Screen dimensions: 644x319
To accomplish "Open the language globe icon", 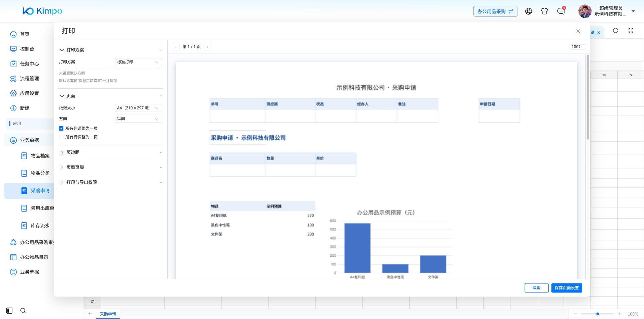I will [529, 11].
